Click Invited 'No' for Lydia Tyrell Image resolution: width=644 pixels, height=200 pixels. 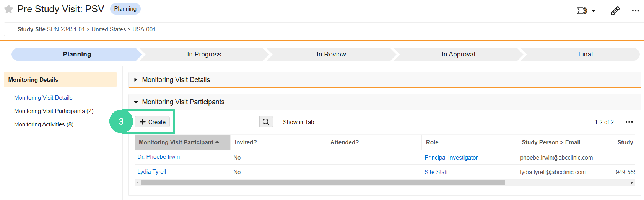pos(237,172)
